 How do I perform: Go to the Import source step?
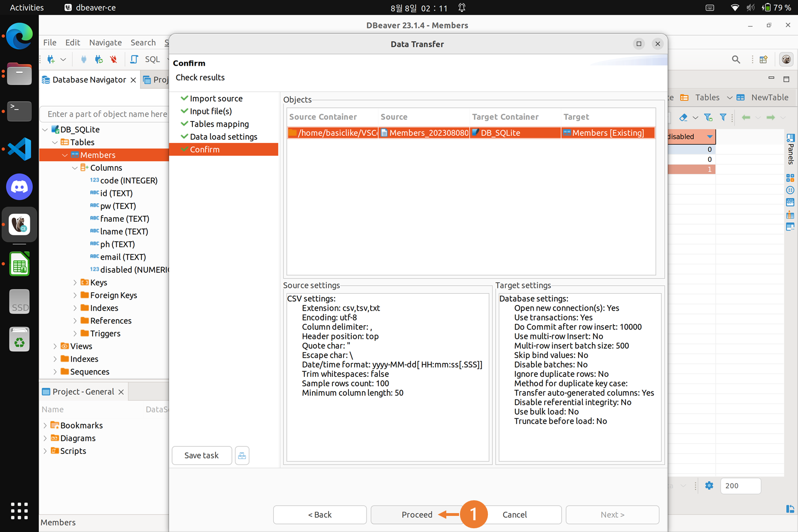click(216, 98)
